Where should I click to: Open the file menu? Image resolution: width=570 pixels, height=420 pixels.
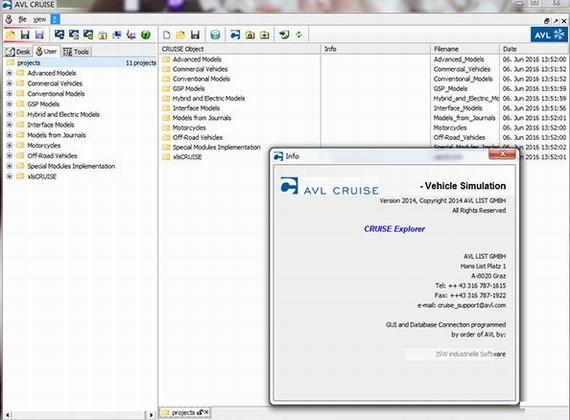click(x=22, y=19)
